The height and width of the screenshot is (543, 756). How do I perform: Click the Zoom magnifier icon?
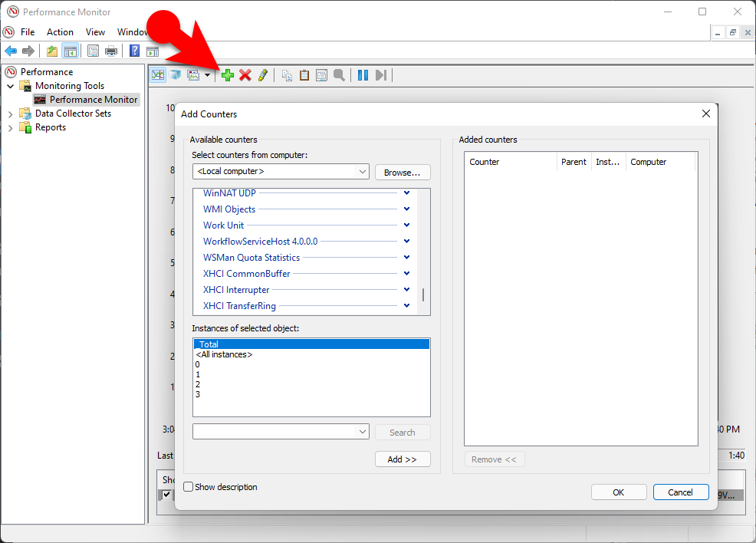pos(339,75)
